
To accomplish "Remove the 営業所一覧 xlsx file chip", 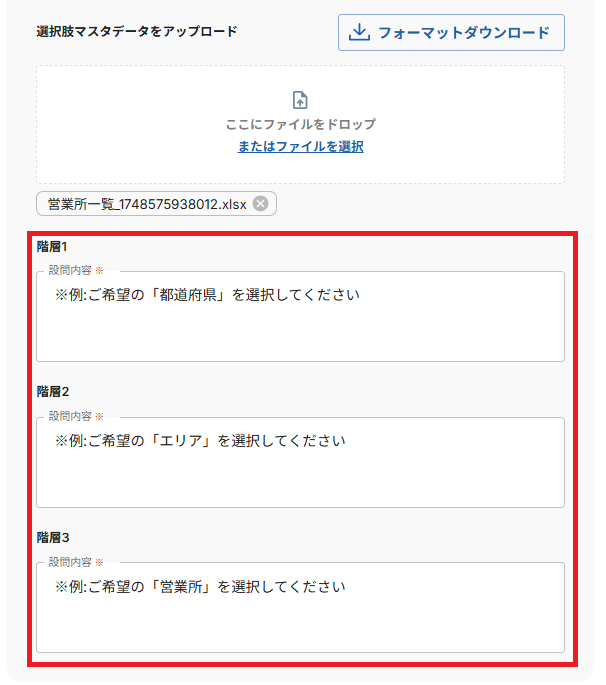I will tap(260, 204).
